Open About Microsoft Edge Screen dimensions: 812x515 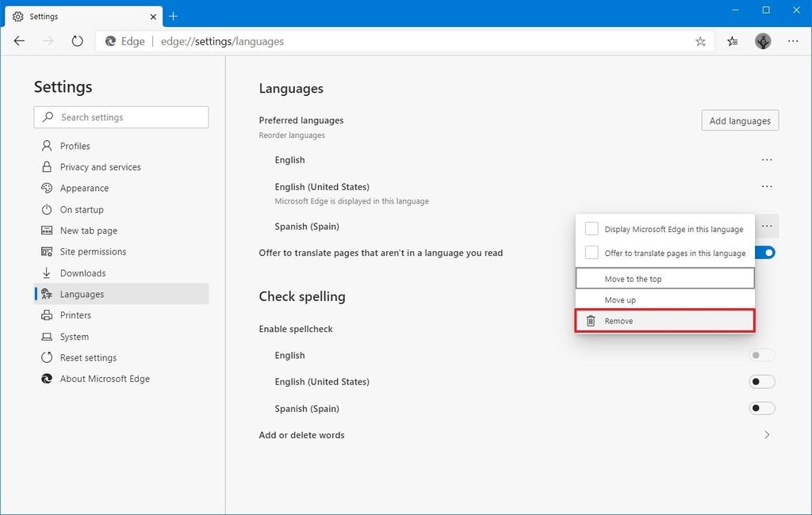[103, 379]
